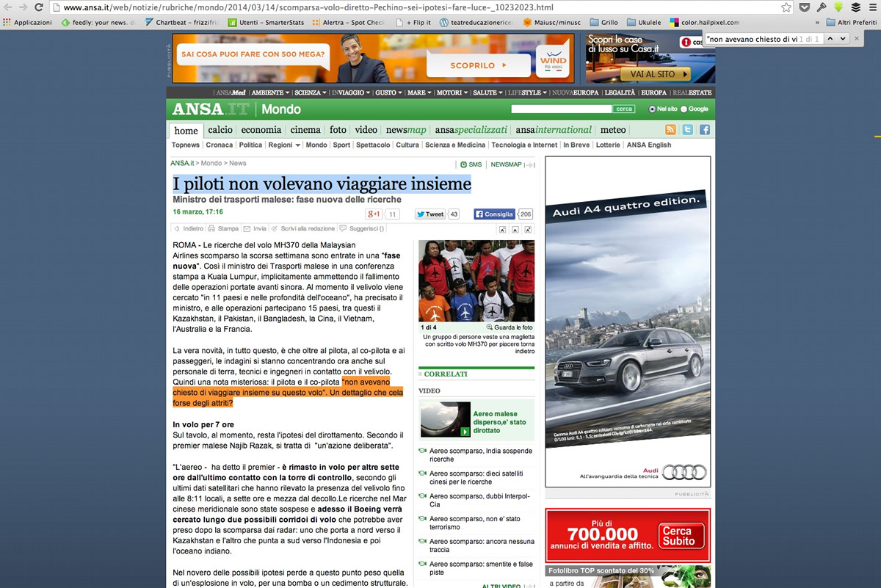Close the find-in-page bar

point(857,38)
